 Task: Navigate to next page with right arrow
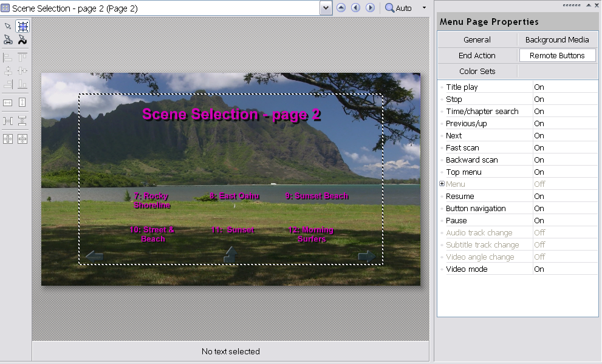click(370, 8)
